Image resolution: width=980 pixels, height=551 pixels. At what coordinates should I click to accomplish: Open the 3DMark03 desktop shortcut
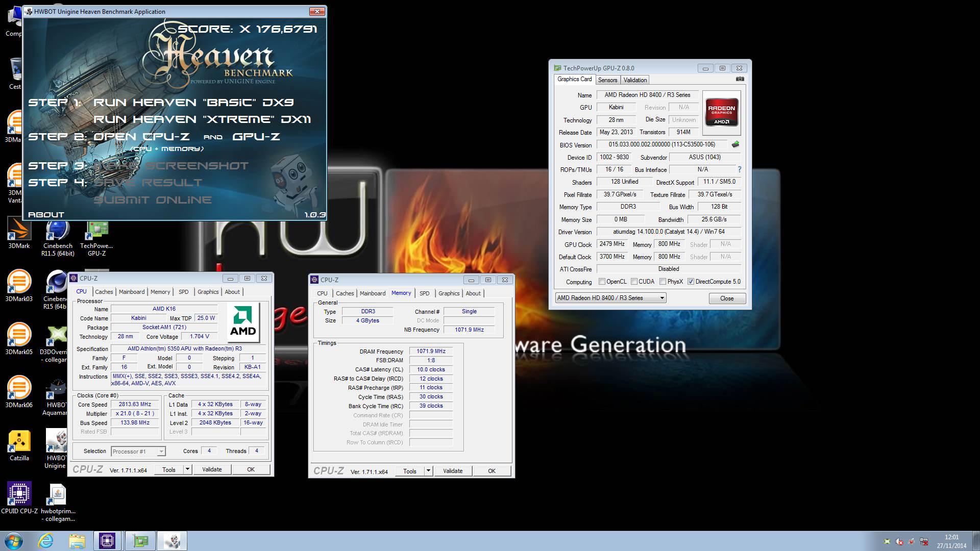(x=19, y=286)
